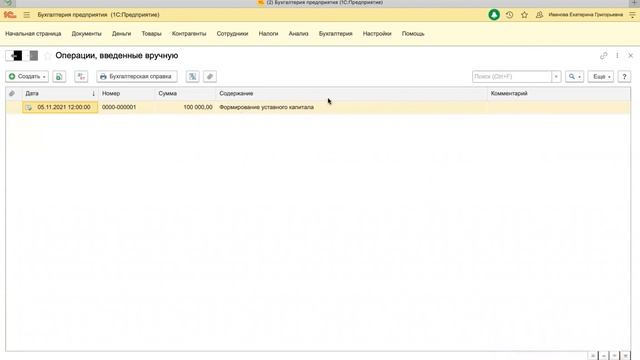The height and width of the screenshot is (360, 640).
Task: Open the history clock icon
Action: pos(509,15)
